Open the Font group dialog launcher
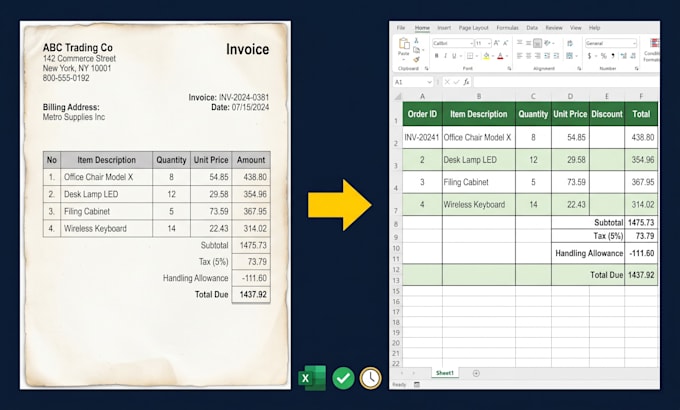Viewport: 680px width, 410px height. point(509,68)
